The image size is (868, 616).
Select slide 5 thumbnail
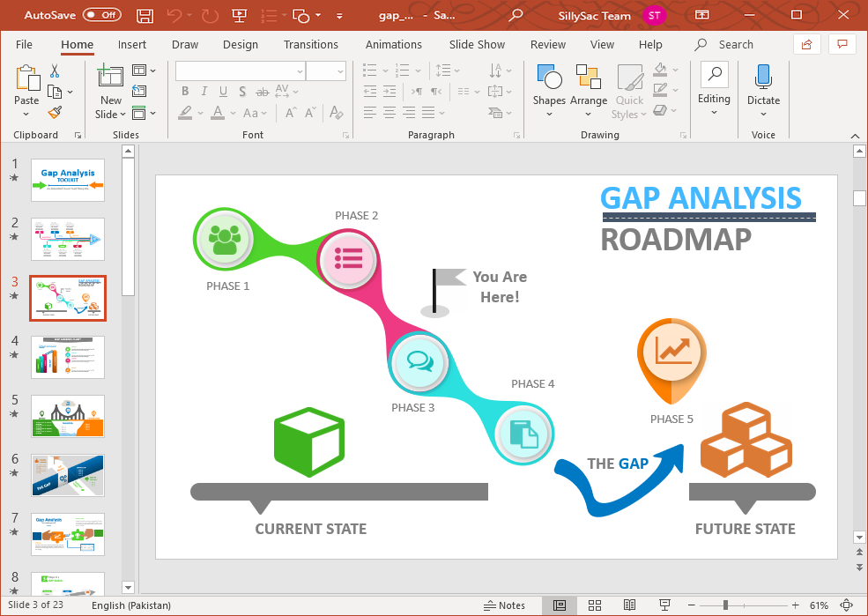click(x=68, y=416)
